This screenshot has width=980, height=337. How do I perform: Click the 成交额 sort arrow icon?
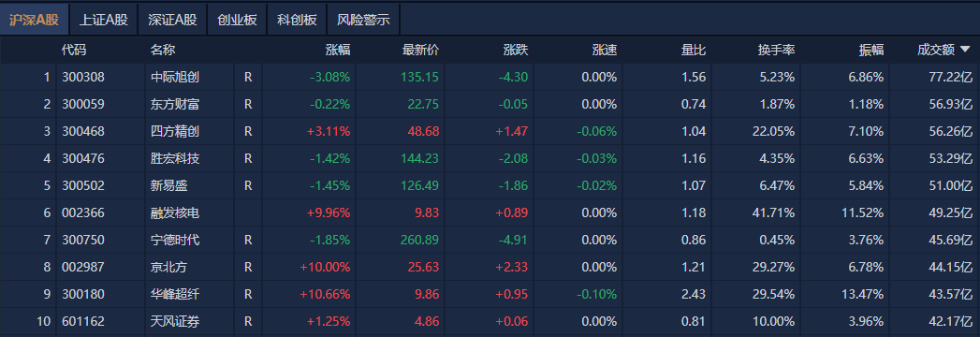[965, 50]
